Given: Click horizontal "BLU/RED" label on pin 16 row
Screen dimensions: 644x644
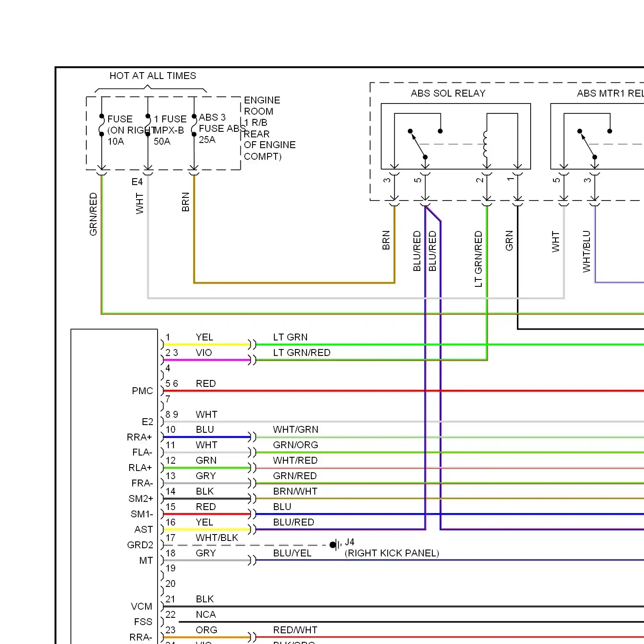Looking at the screenshot, I should [x=294, y=522].
